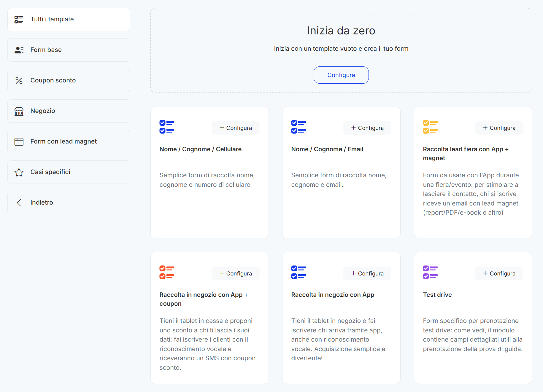Click the checklist icon beside Tutti i template
The height and width of the screenshot is (392, 543).
19,20
